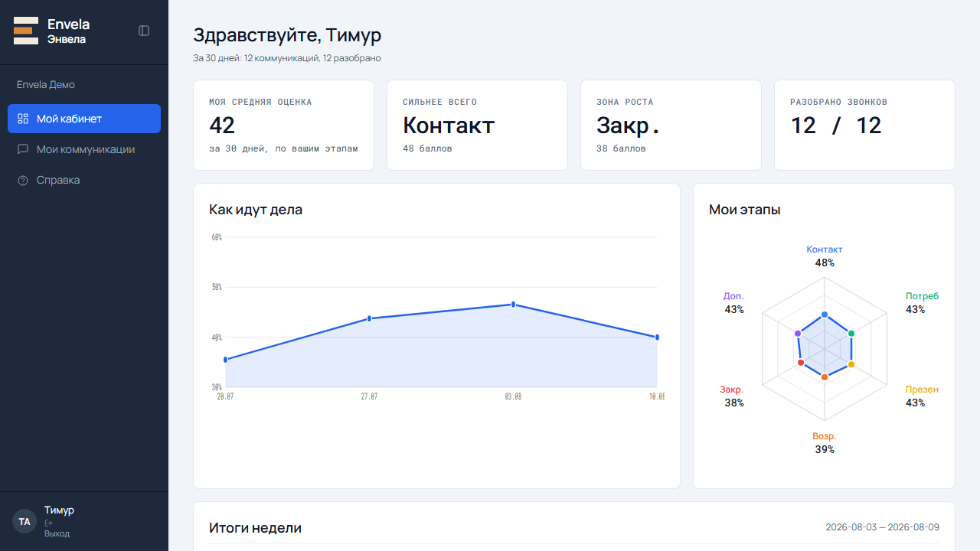Select the 03.08 data point on chart
980x551 pixels.
(513, 305)
